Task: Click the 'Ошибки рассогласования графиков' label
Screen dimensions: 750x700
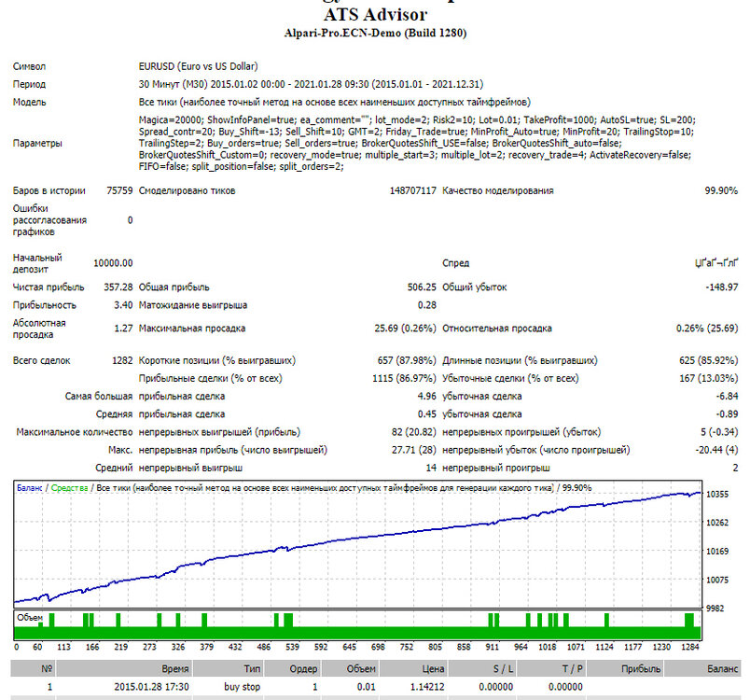Action: [49, 220]
